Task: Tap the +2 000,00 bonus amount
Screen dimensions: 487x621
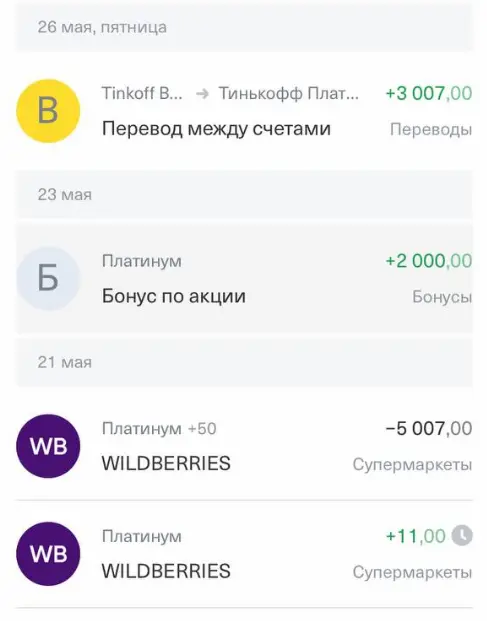Action: (429, 261)
